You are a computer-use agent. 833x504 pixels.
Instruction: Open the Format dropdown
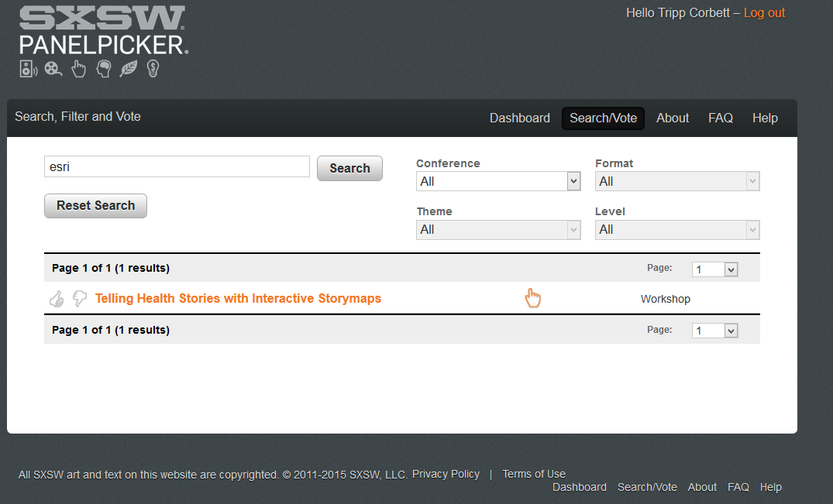pos(677,181)
